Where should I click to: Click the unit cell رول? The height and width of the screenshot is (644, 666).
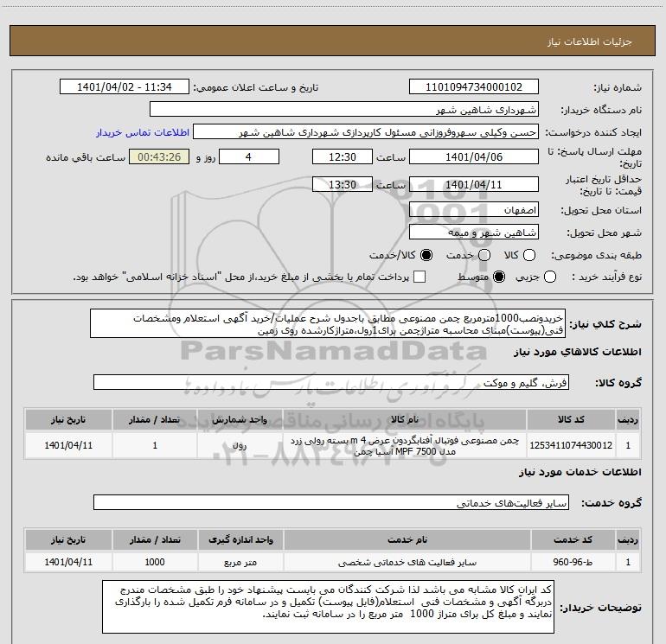pyautogui.click(x=240, y=445)
